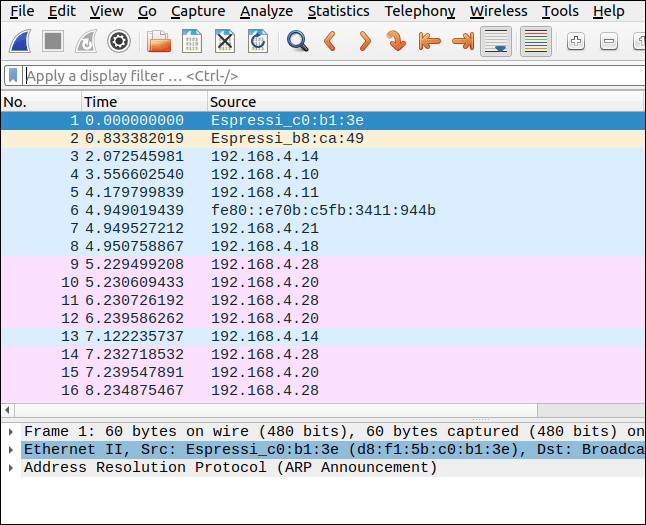Open the Go menu
Viewport: 646px width, 525px height.
tap(147, 11)
